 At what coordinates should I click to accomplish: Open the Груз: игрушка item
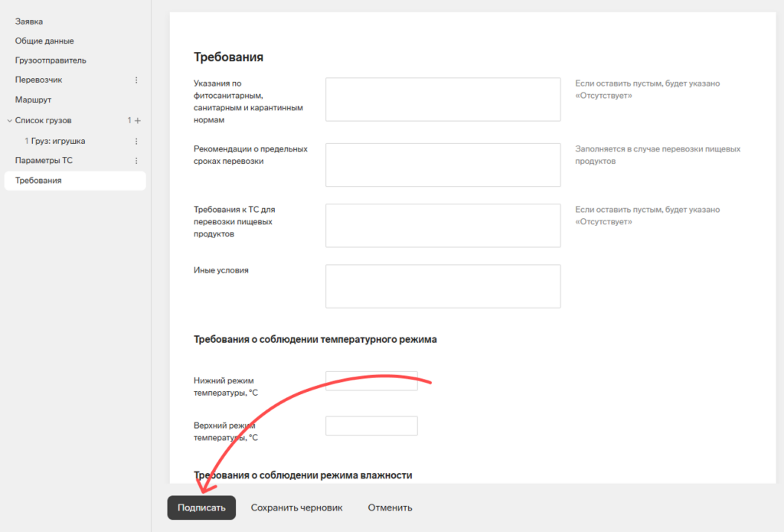[58, 141]
